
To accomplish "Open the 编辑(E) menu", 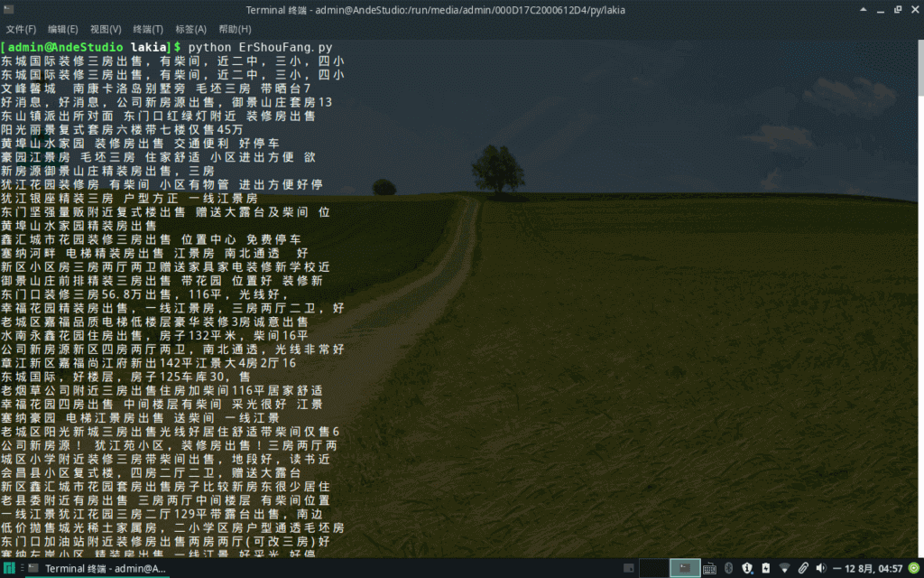I will coord(62,29).
